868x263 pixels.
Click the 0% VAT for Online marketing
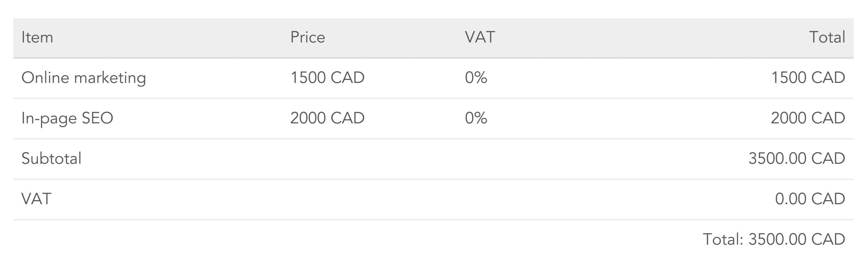click(476, 78)
